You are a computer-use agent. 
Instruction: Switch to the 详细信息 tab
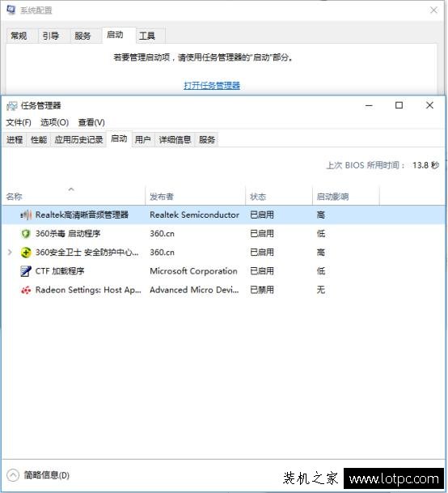point(175,139)
